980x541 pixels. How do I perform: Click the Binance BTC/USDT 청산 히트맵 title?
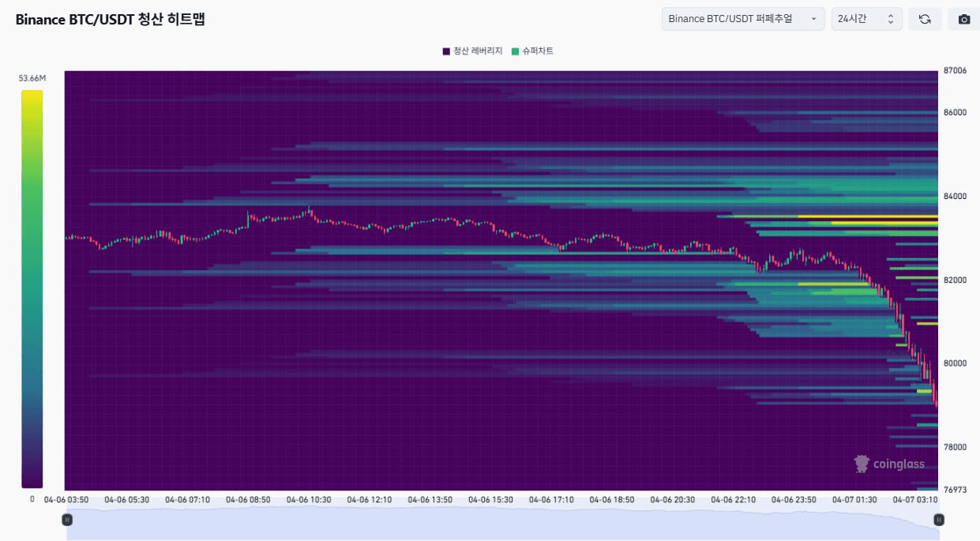click(x=111, y=20)
